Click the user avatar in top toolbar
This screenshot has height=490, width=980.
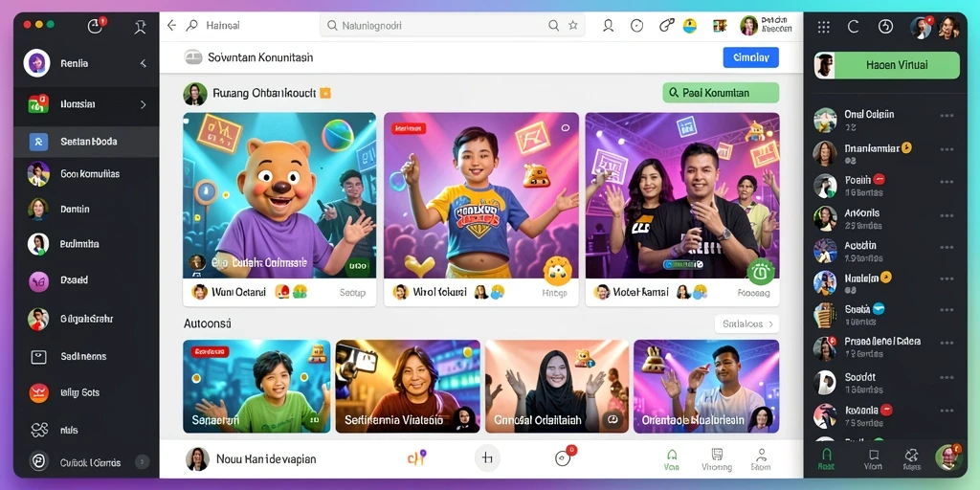[x=748, y=26]
